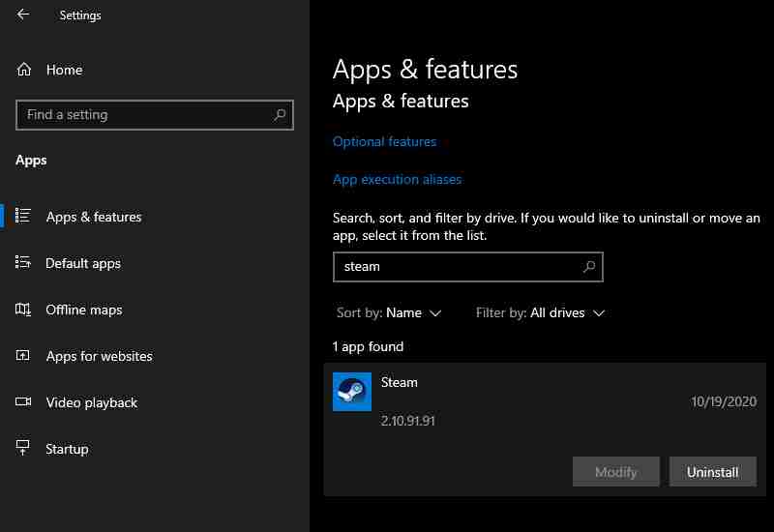
Task: Click the Apps for websites icon
Action: click(22, 355)
